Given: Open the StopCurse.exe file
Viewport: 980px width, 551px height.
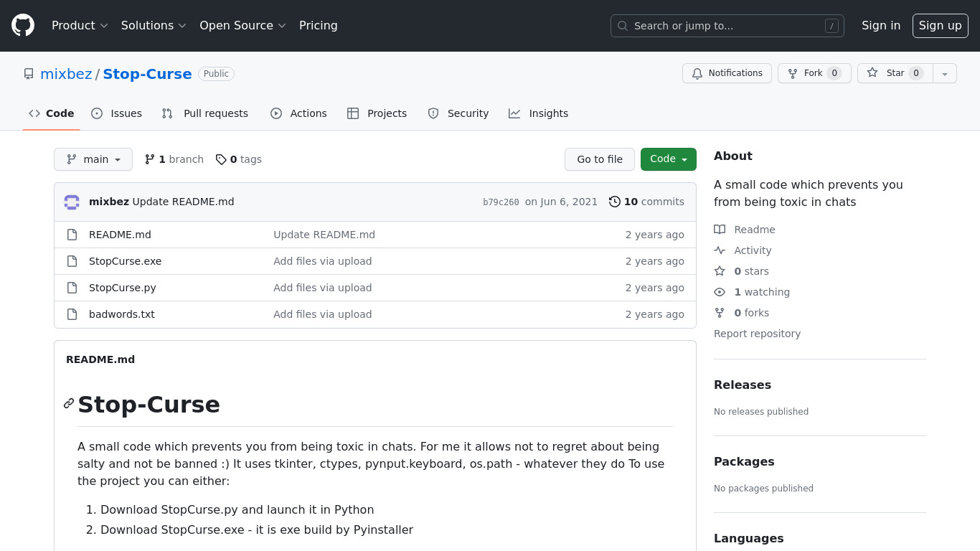Looking at the screenshot, I should point(125,261).
